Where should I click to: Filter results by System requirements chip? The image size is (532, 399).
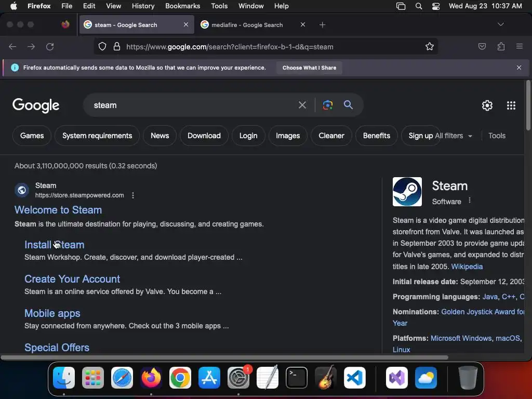(x=97, y=136)
